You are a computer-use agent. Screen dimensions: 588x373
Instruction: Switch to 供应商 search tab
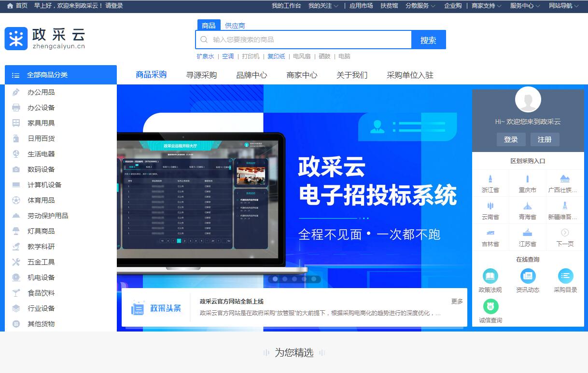coord(235,26)
